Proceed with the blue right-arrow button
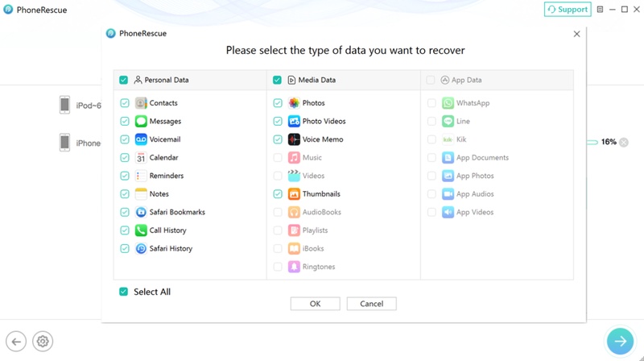 click(620, 341)
